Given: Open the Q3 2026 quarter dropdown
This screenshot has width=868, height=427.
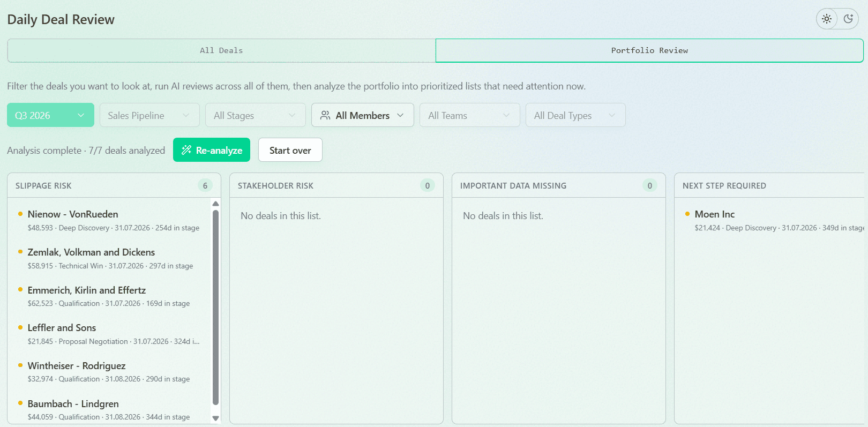Looking at the screenshot, I should [x=50, y=115].
